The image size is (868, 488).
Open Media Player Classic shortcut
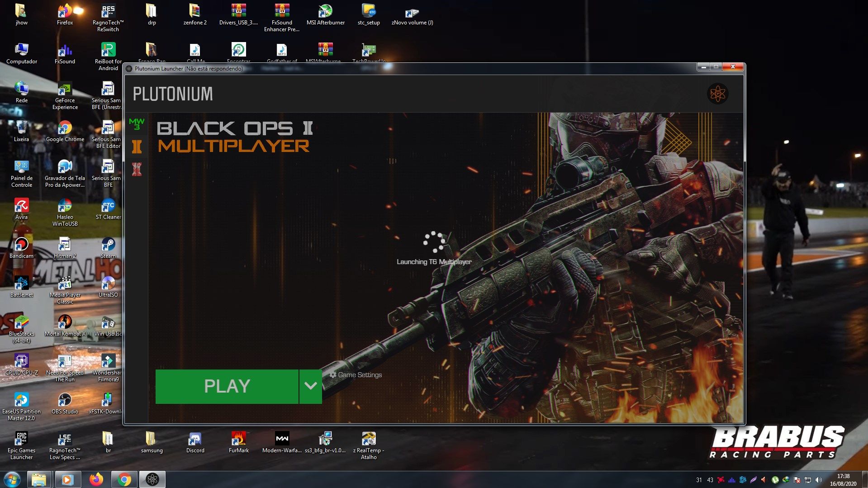click(x=65, y=290)
